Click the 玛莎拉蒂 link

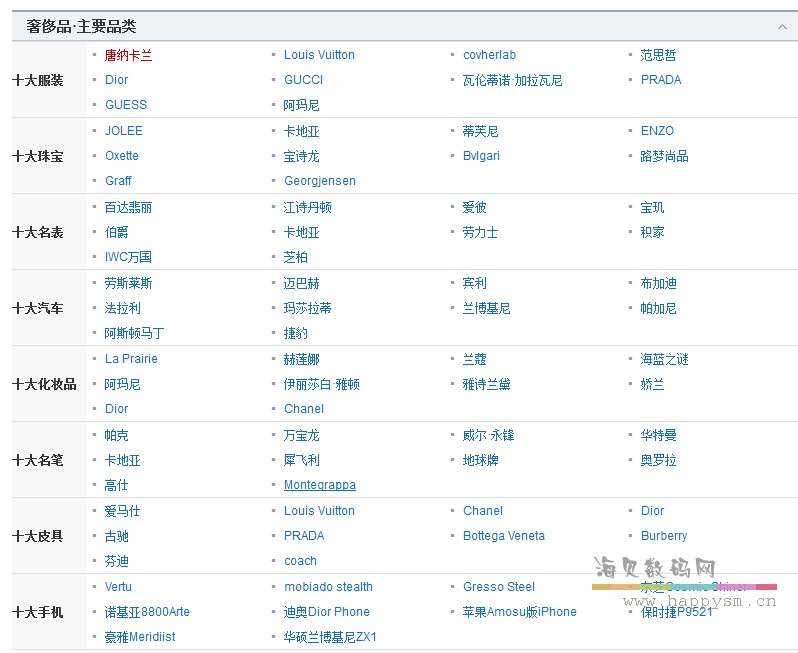pyautogui.click(x=307, y=308)
